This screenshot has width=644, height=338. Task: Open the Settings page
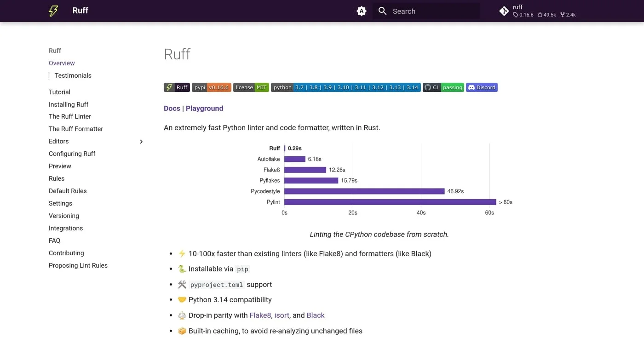60,203
